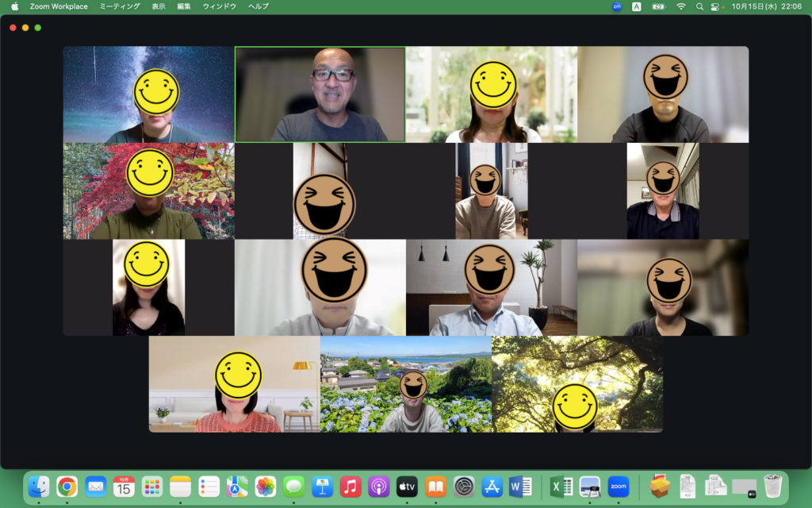
Task: Click the ヘルプ menu item
Action: pyautogui.click(x=258, y=6)
